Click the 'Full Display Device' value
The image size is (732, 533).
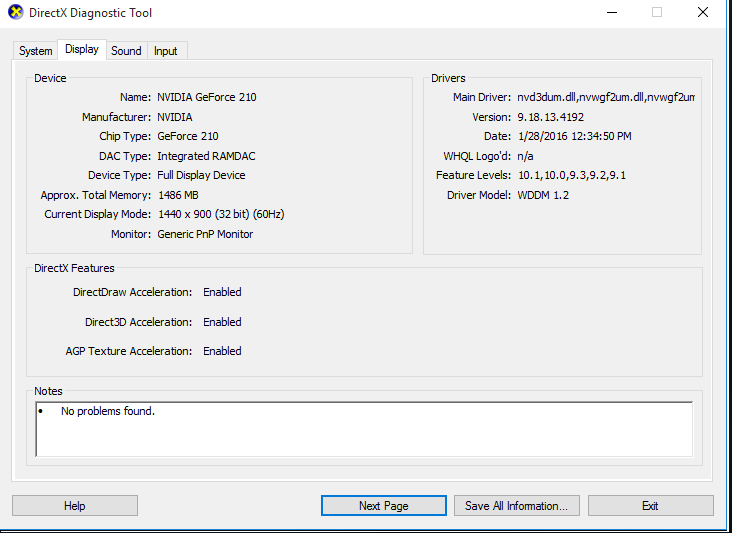pos(201,175)
